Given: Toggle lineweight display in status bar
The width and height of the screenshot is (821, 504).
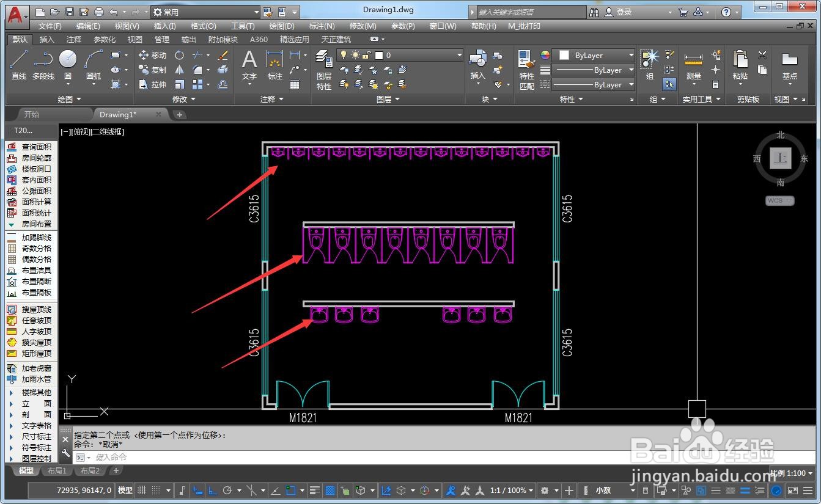Looking at the screenshot, I should point(315,490).
